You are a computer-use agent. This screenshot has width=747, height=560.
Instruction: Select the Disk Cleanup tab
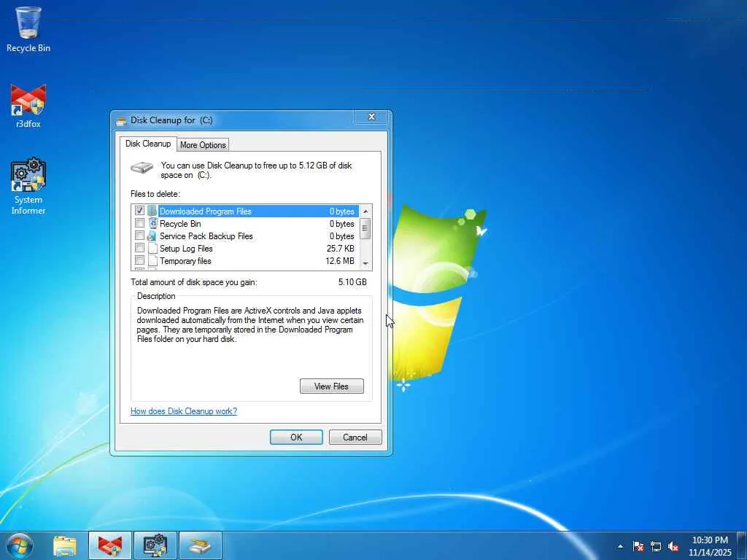pyautogui.click(x=148, y=144)
